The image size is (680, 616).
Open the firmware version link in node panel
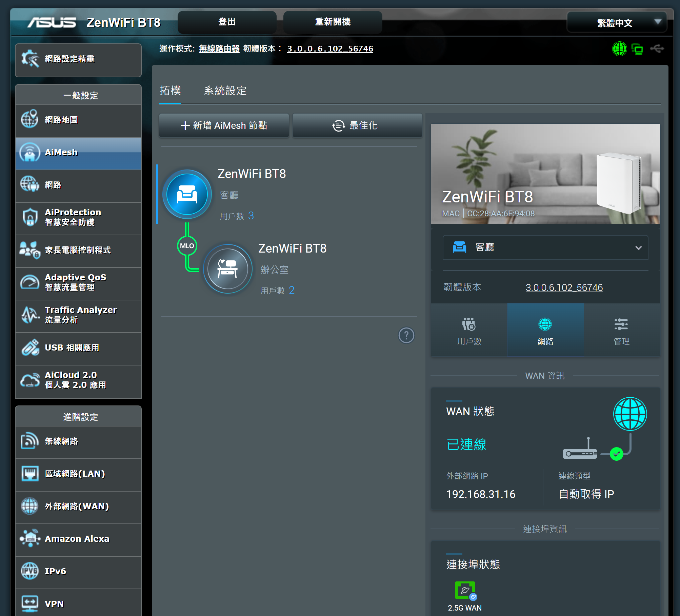coord(564,287)
